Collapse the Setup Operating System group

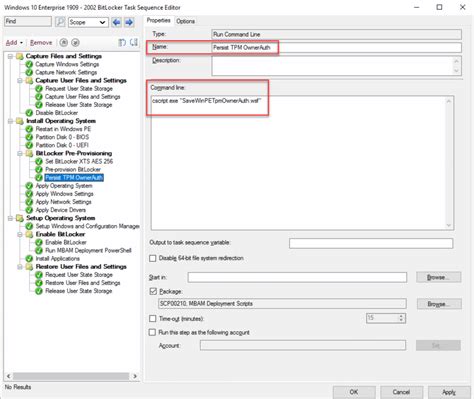coord(11,218)
